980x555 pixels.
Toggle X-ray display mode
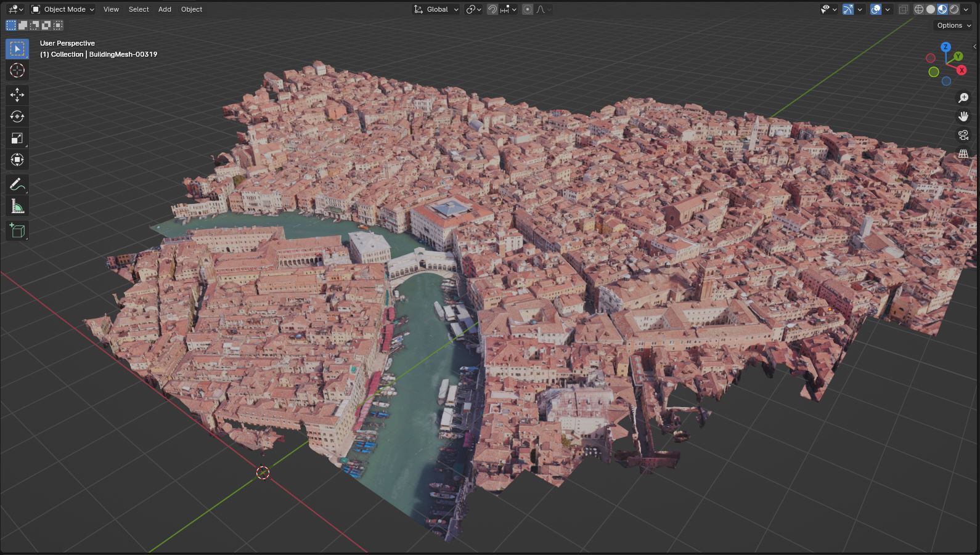[x=904, y=9]
